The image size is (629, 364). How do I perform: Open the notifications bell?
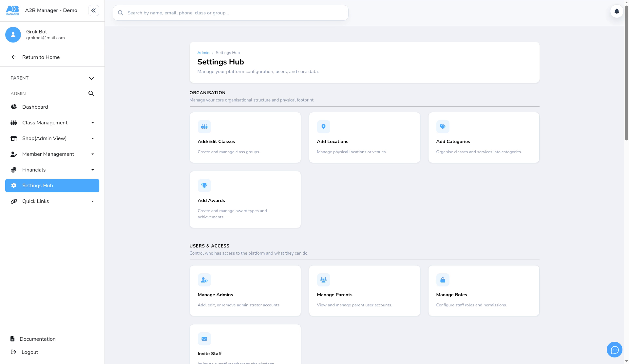617,11
